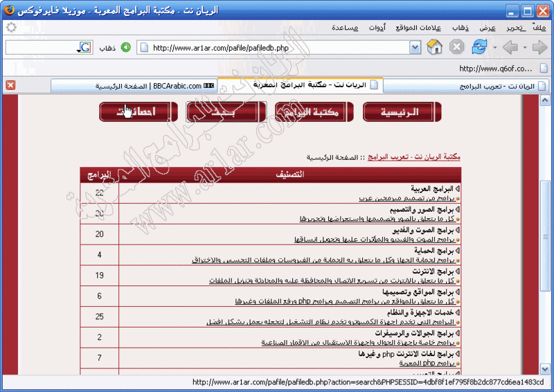Viewport: 554px width, 392px height.
Task: Click the arrow icon beside خدمات الاجهزة والنظام
Action: tap(458, 312)
